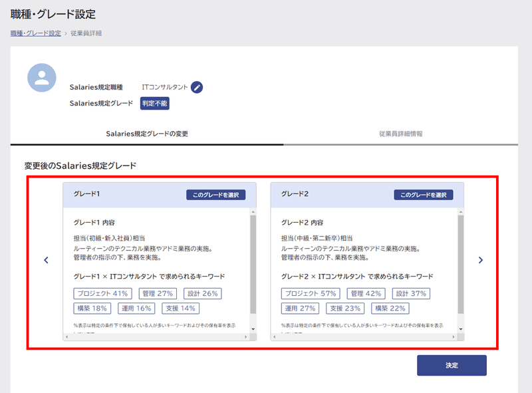Click horizontal scrollbar right arrow in grade 2 card
532x393 pixels.
point(454,337)
